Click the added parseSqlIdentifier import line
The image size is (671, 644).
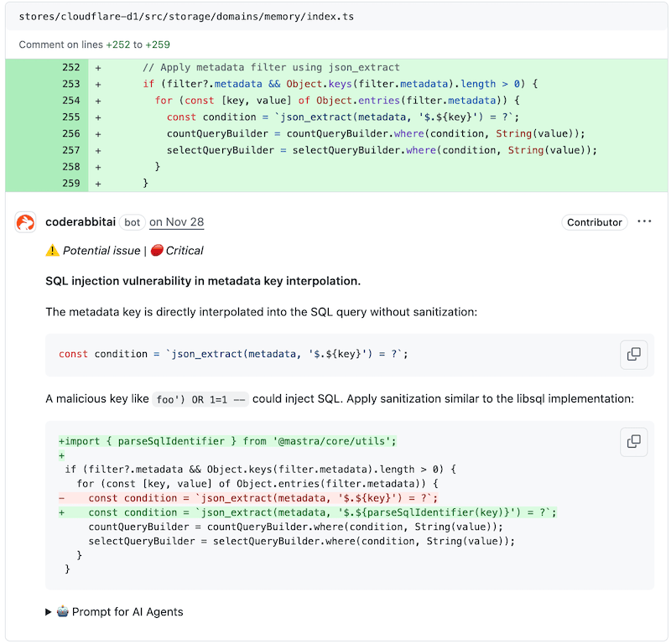click(226, 441)
